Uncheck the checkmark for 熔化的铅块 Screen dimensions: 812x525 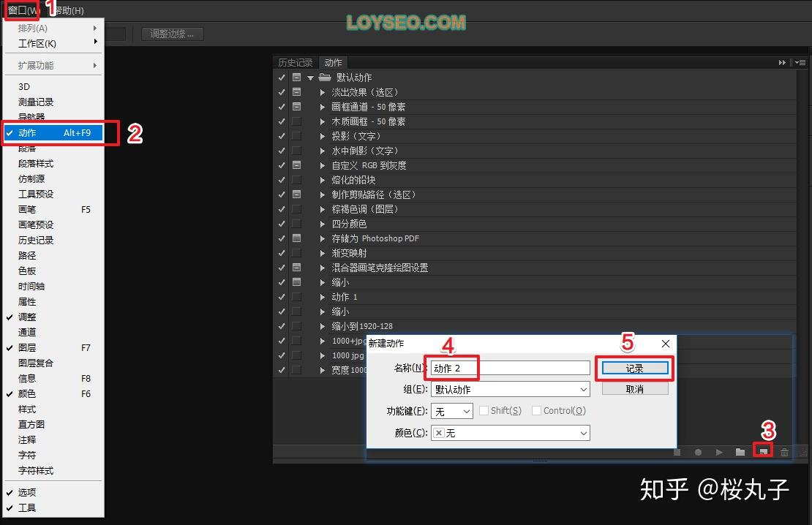click(x=281, y=180)
